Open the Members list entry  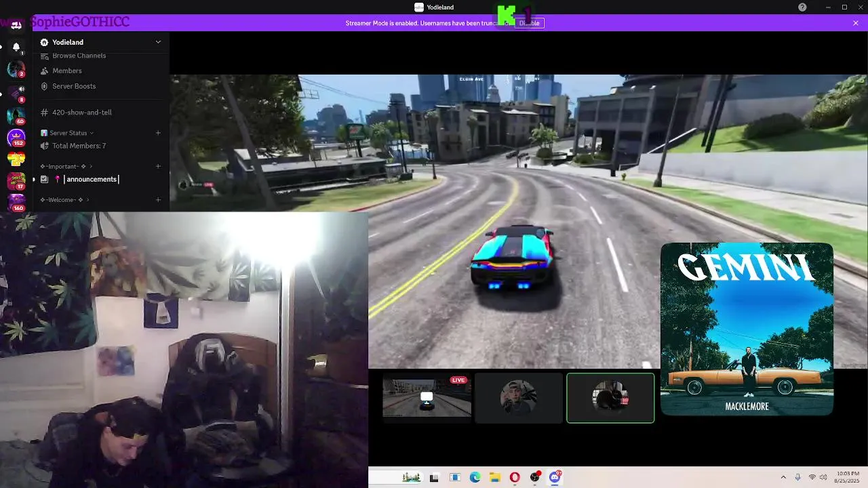coord(67,70)
